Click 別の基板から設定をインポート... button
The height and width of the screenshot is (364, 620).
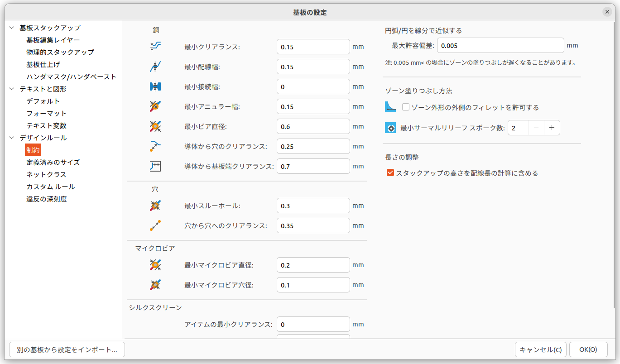67,350
